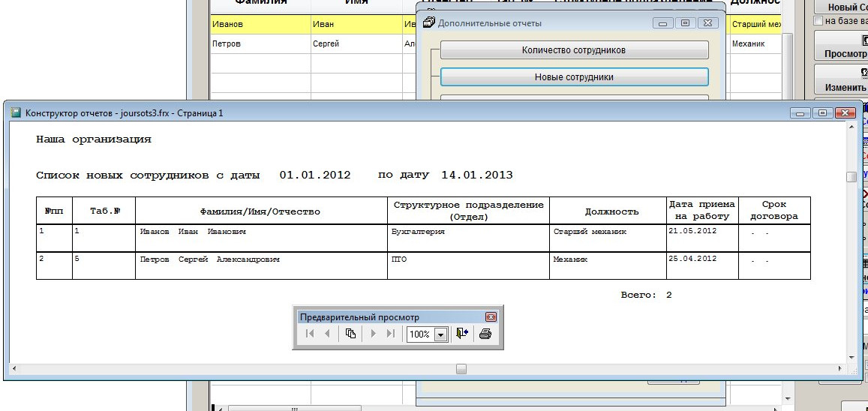The width and height of the screenshot is (868, 411).
Task: Click the go-to-page icon in preview toolbar
Action: coord(350,334)
